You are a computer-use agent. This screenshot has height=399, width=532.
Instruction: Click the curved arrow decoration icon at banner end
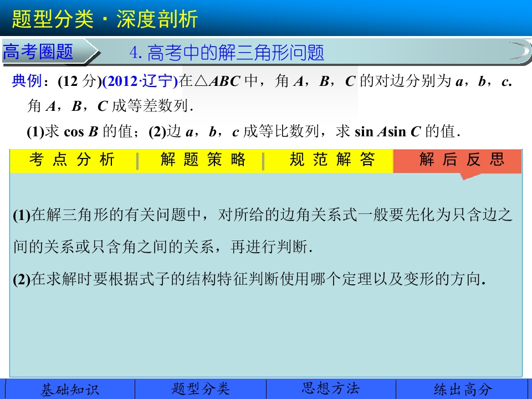pyautogui.click(x=519, y=51)
